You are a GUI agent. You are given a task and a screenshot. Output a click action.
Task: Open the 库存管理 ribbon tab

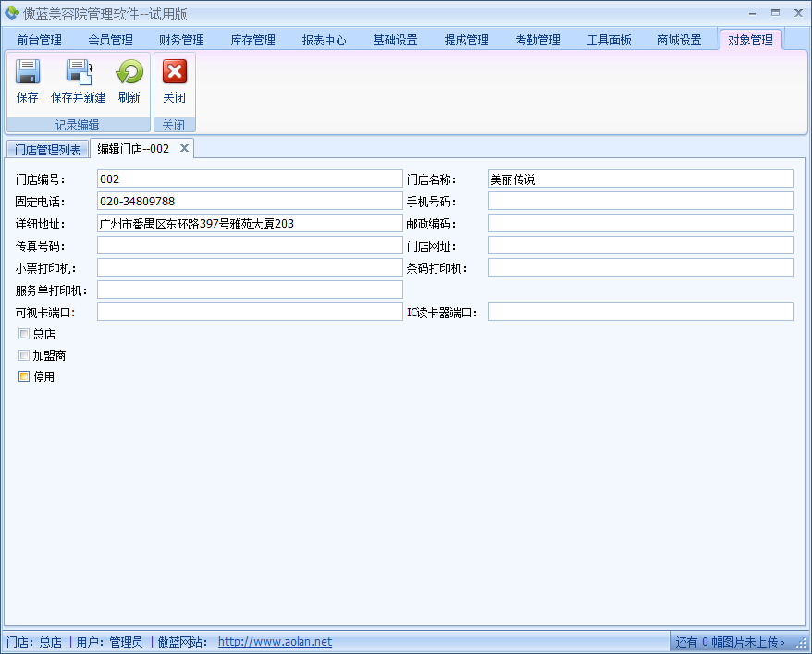(252, 40)
